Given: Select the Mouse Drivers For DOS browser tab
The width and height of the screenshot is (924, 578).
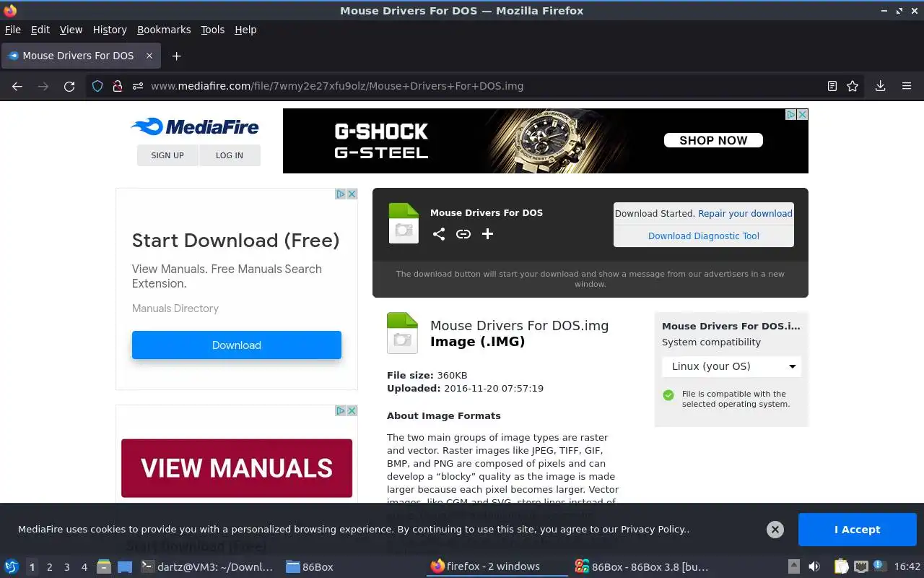Looking at the screenshot, I should (79, 56).
